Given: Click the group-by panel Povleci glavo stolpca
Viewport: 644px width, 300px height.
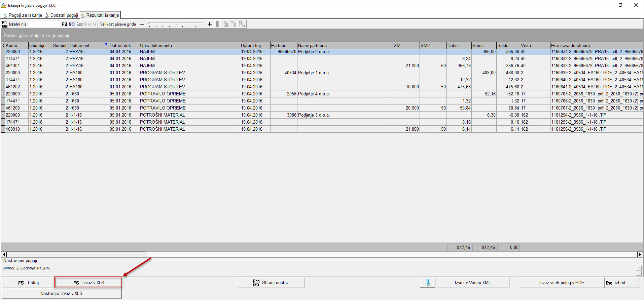Looking at the screenshot, I should click(x=322, y=35).
